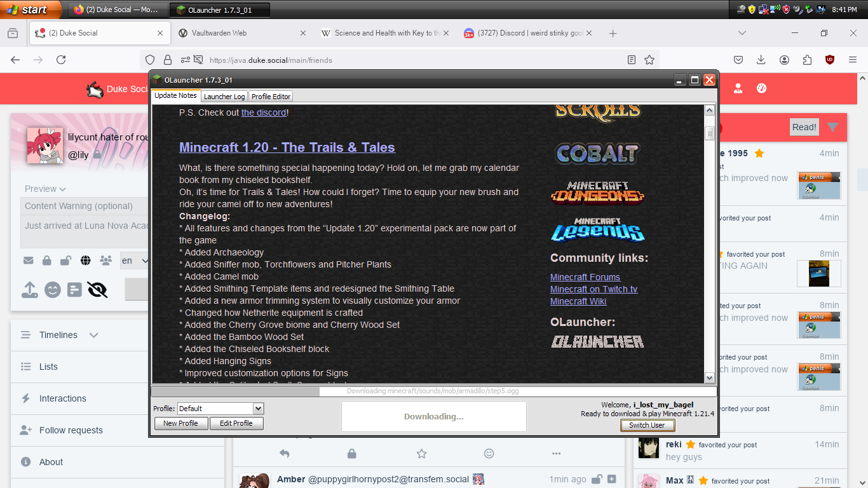This screenshot has height=488, width=868.
Task: Expand the Preview section chevron
Action: pyautogui.click(x=62, y=189)
